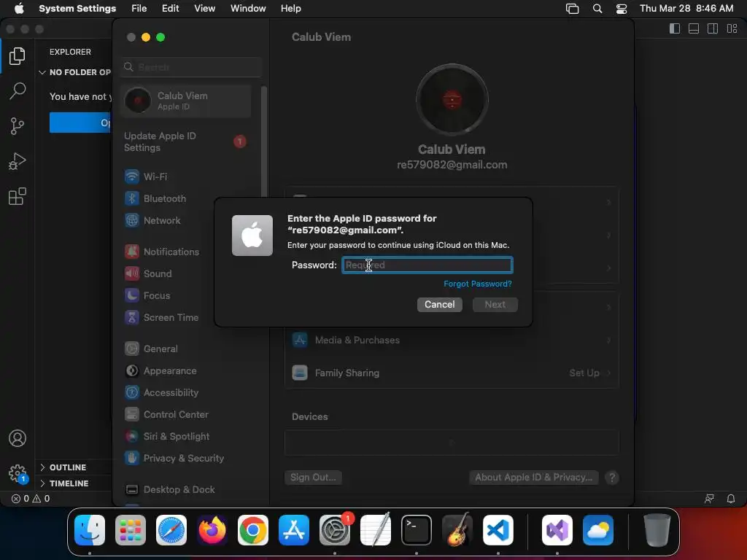Open the VS Code Manage gear icon
This screenshot has width=747, height=560.
tap(18, 473)
